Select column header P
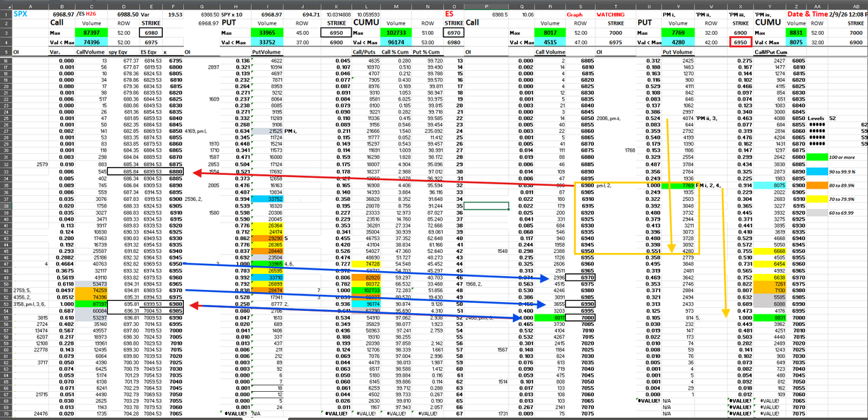This screenshot has width=868, height=420. (488, 5)
